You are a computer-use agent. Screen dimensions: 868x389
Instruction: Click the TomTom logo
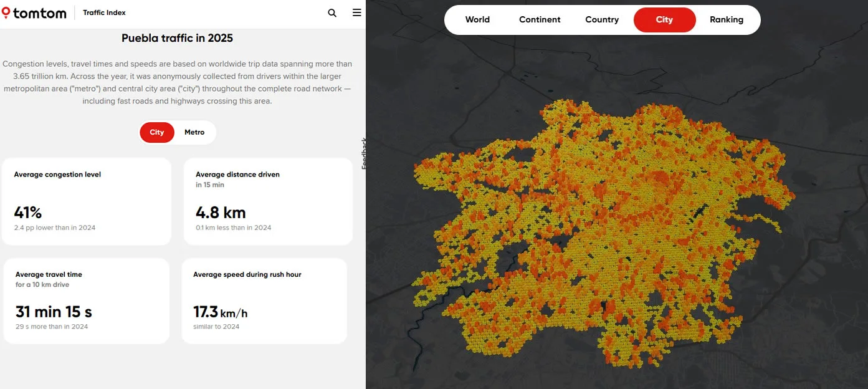(x=34, y=12)
